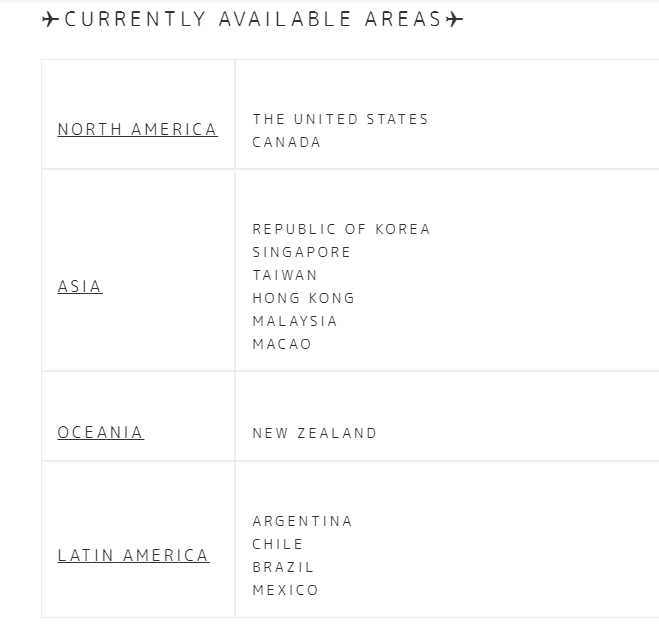Viewport: 659px width, 633px height.
Task: Follow the Oceania link
Action: pos(101,433)
